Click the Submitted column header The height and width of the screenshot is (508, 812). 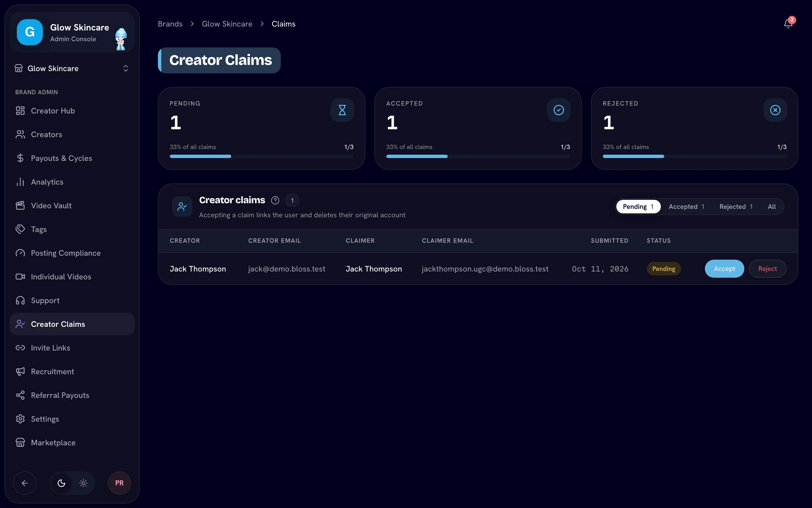click(609, 240)
